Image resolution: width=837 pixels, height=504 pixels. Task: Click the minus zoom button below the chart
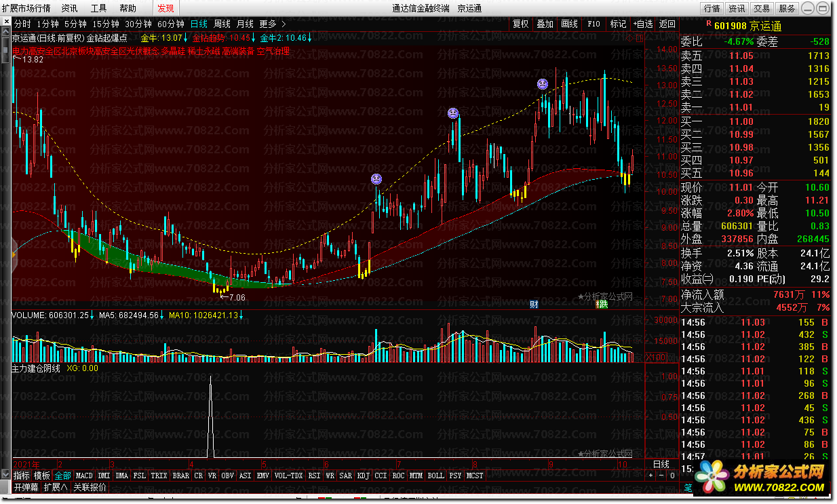(661, 476)
